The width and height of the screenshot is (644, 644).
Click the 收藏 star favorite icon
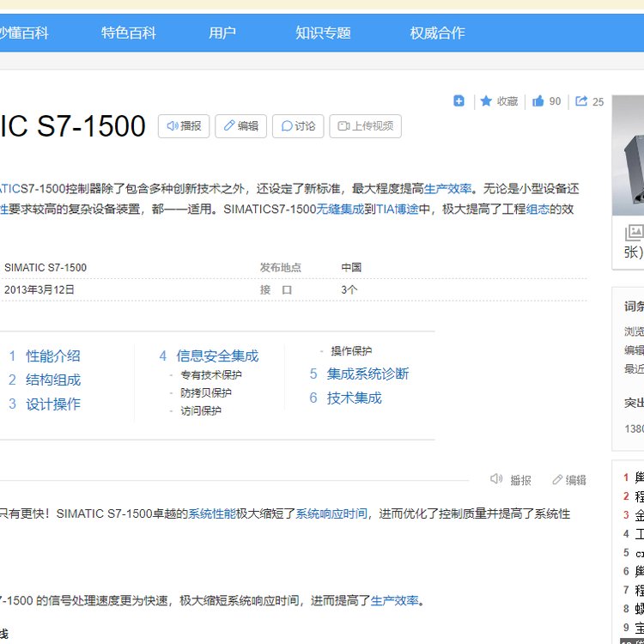(486, 101)
